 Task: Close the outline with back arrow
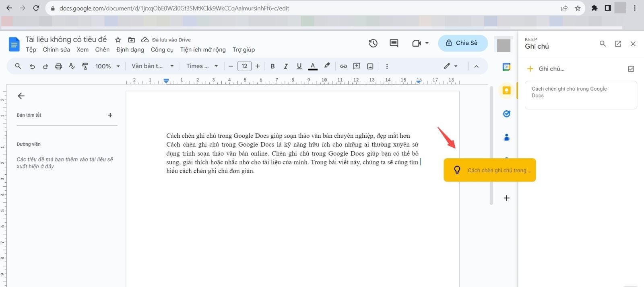tap(21, 96)
